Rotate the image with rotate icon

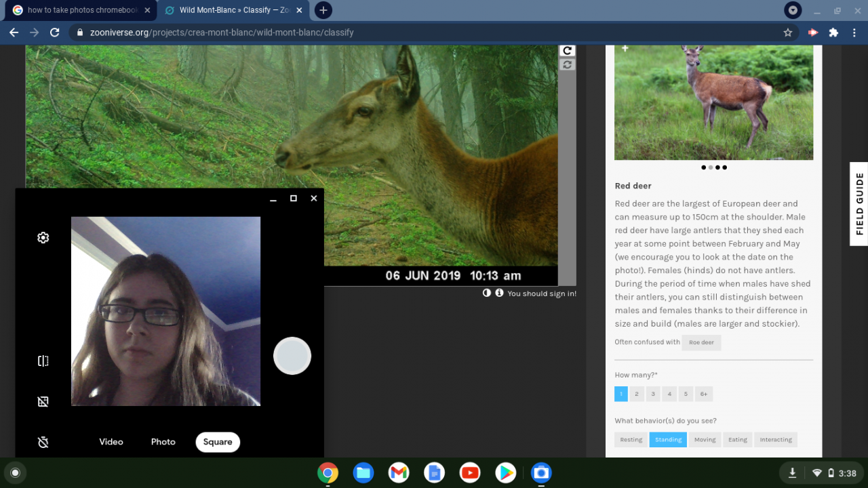(567, 51)
